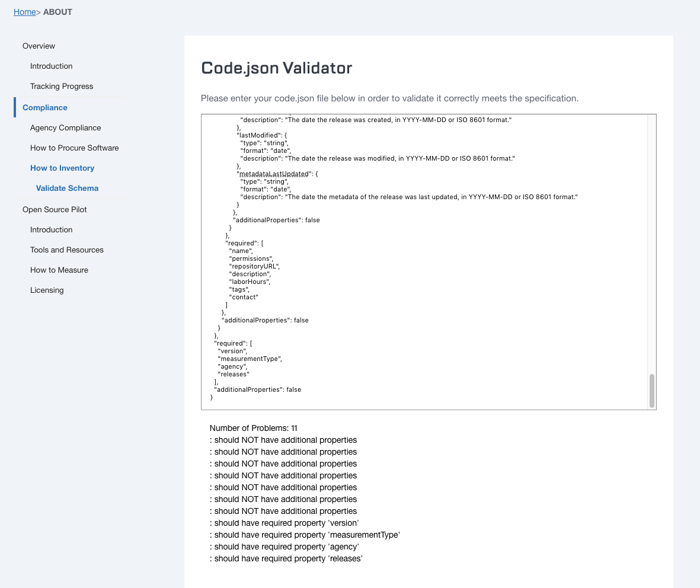Click the error about required property 'measurementType'

[305, 535]
